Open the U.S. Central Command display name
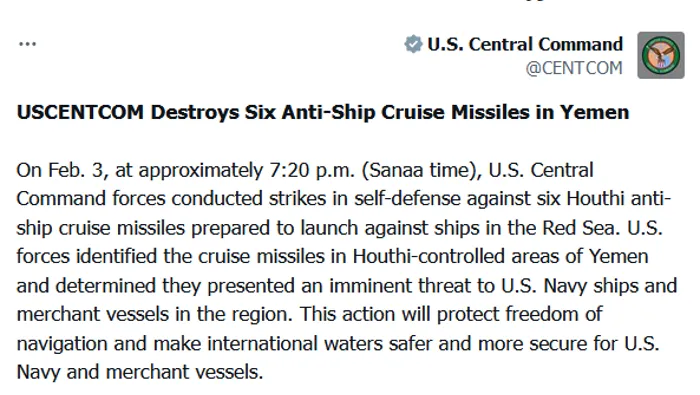 pos(525,44)
